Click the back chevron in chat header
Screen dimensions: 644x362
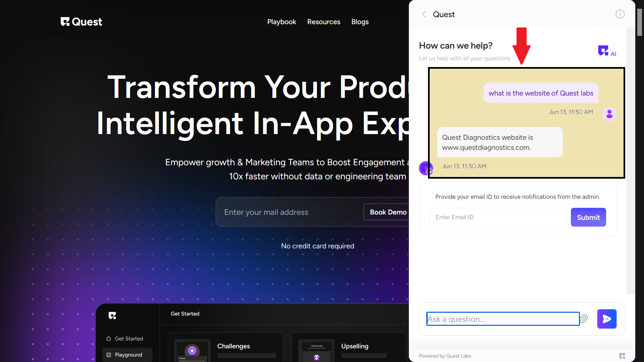pyautogui.click(x=424, y=14)
